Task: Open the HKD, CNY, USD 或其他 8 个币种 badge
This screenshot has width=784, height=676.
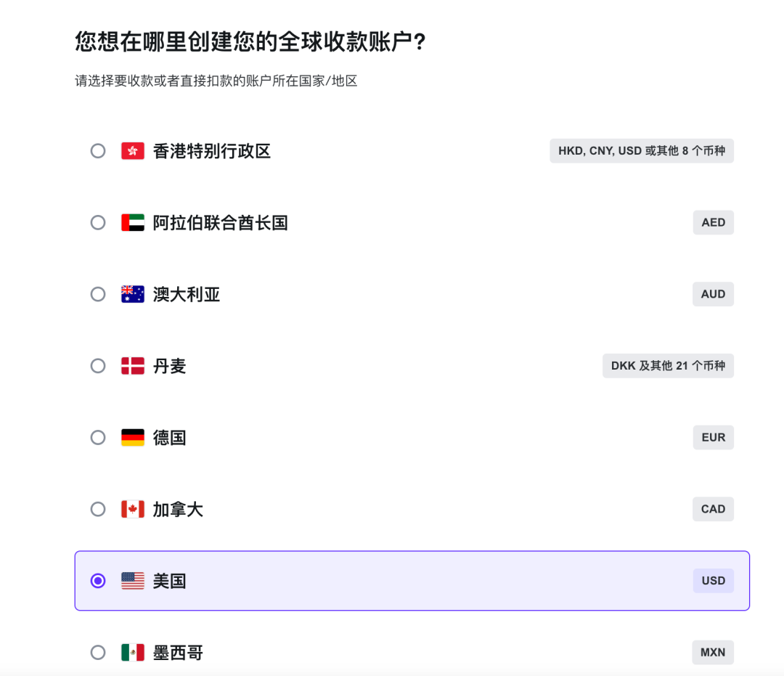Action: coord(642,150)
